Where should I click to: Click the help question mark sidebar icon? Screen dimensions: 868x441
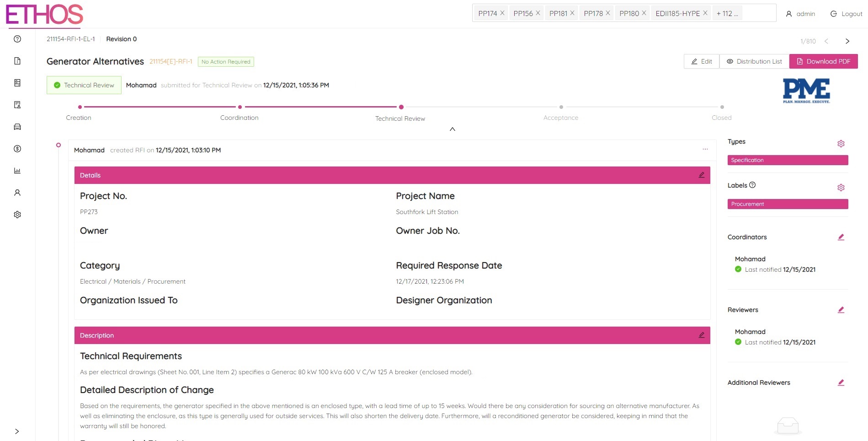(17, 39)
